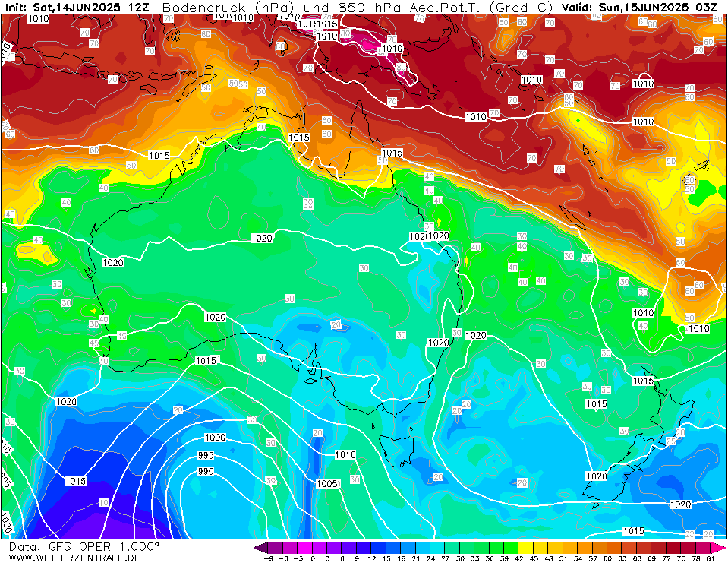Click the 'Bodendruck (hPa) und 850 hPa' map title
This screenshot has width=728, height=563.
283,8
